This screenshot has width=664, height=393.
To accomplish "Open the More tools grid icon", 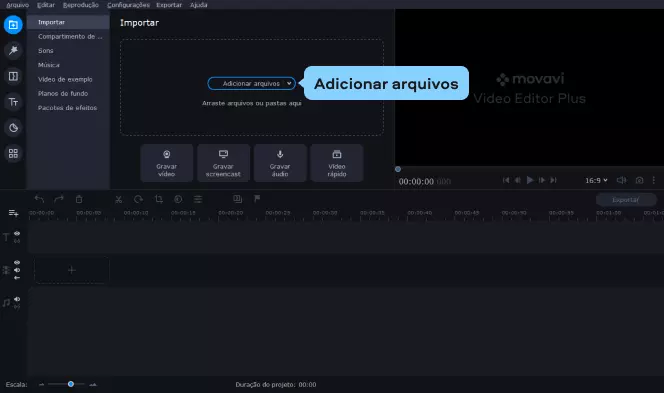I will point(13,153).
